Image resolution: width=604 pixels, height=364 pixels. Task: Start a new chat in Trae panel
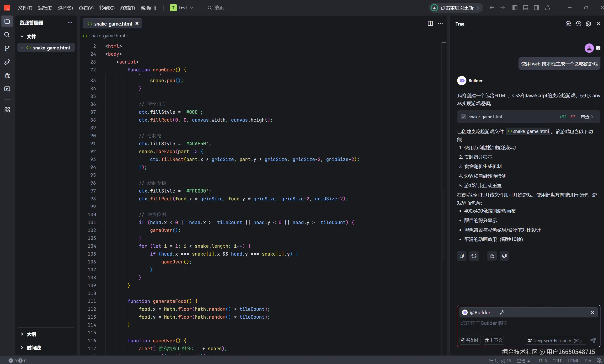[x=568, y=24]
